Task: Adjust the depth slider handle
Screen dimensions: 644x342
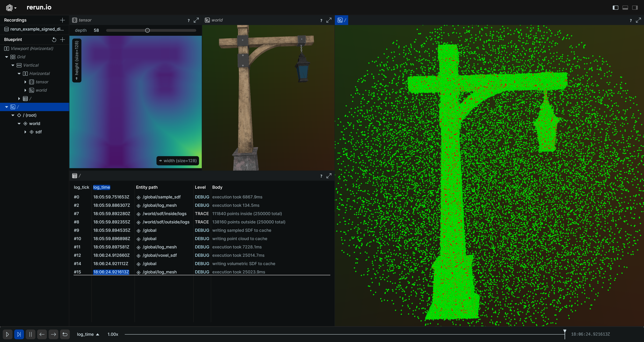Action: pyautogui.click(x=148, y=31)
